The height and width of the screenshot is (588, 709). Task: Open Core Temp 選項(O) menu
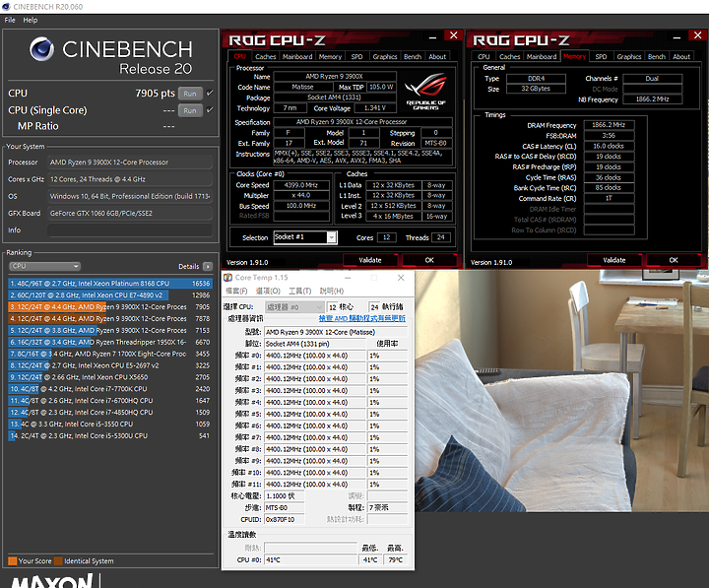tap(268, 292)
